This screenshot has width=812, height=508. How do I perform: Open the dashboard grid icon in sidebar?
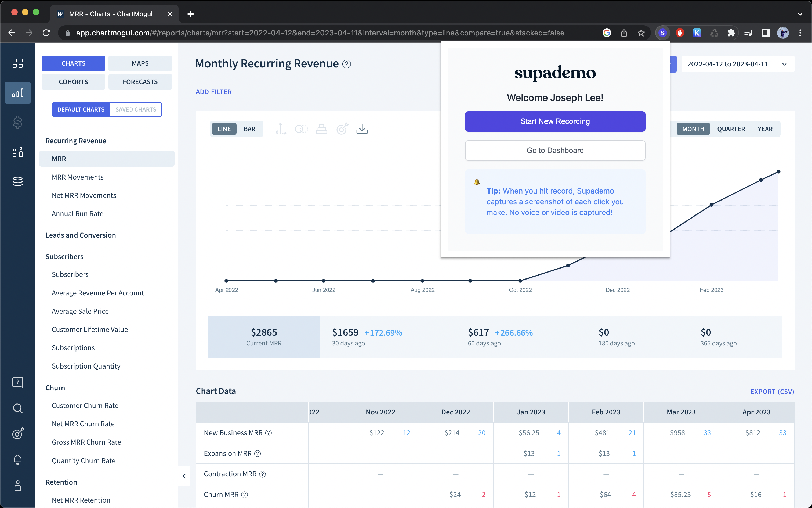[x=17, y=63]
